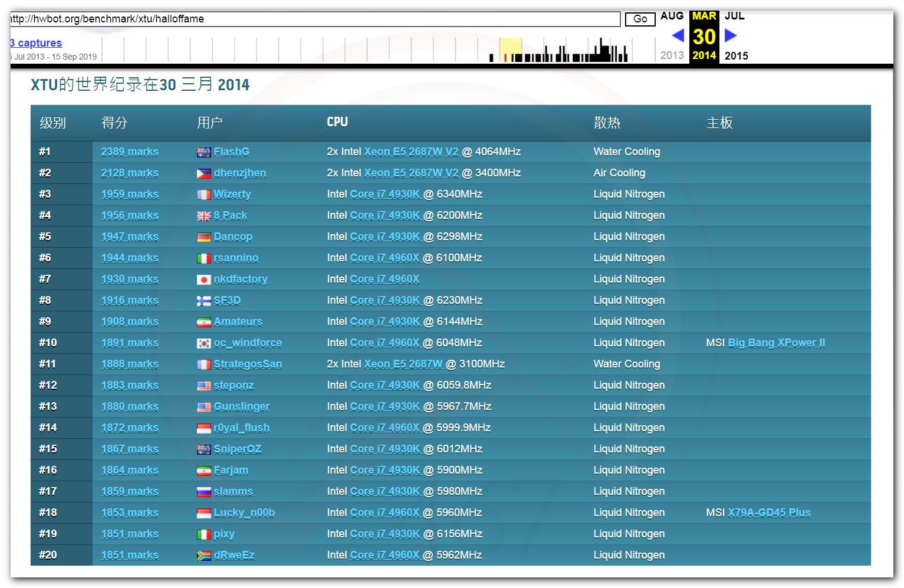Open the 1853 marks score link
The width and height of the screenshot is (904, 588).
[130, 513]
